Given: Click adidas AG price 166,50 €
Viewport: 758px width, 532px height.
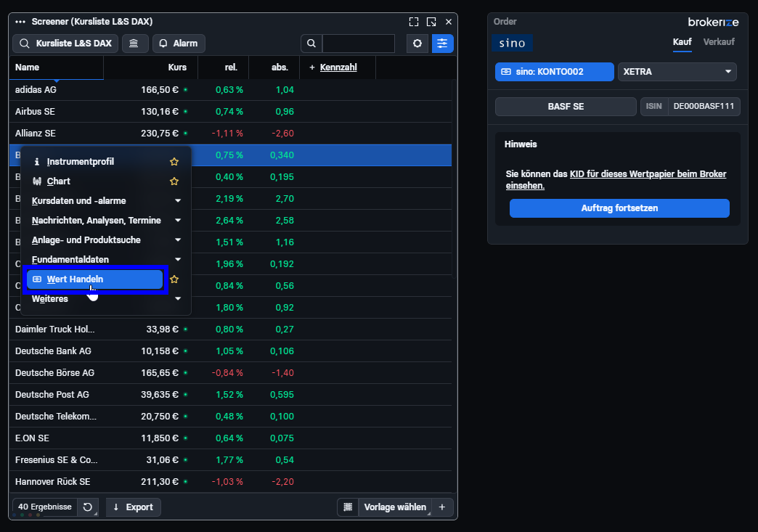Looking at the screenshot, I should [x=160, y=90].
